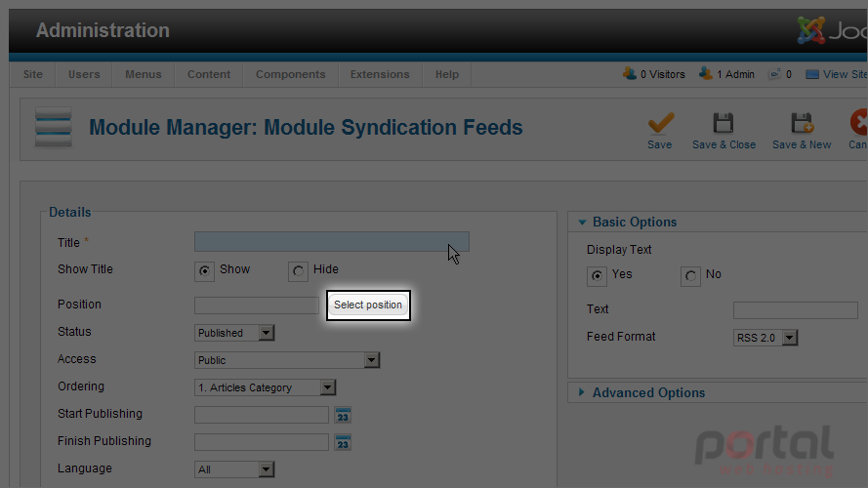Open Finish Publishing calendar icon
Screen dimensions: 868x488
click(343, 442)
